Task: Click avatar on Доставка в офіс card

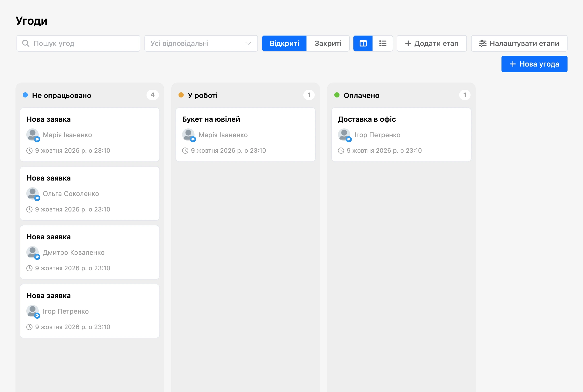Action: [x=344, y=135]
